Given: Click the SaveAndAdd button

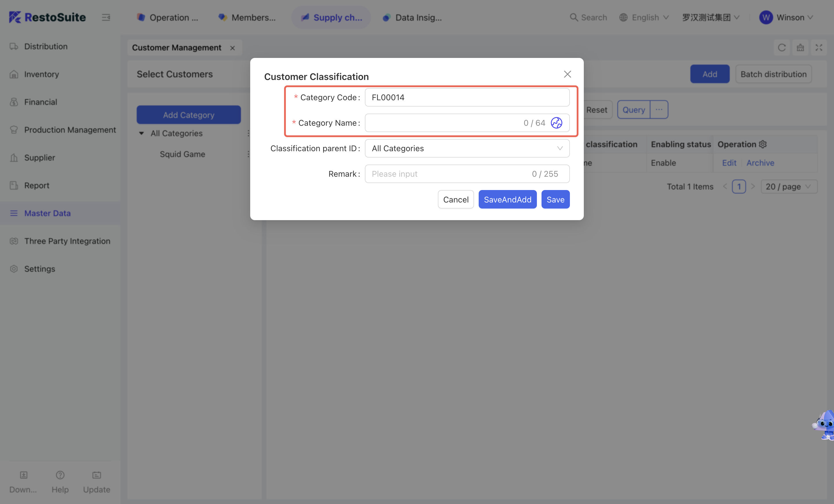Looking at the screenshot, I should (x=507, y=199).
